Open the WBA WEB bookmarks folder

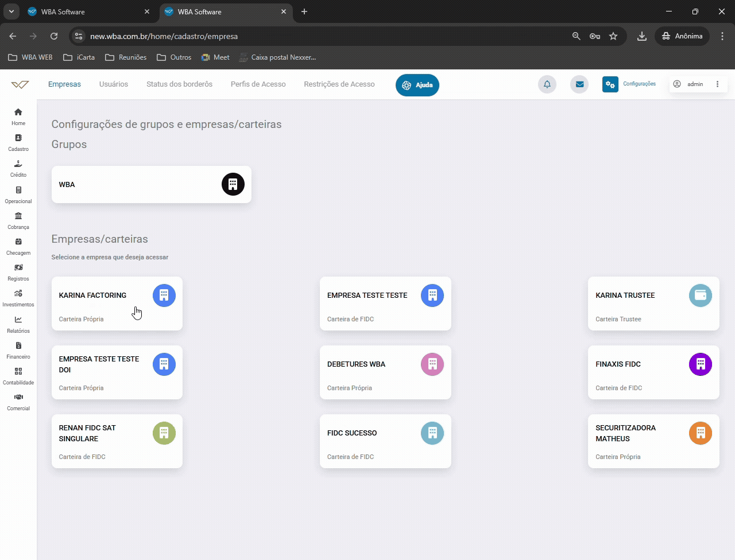point(30,57)
